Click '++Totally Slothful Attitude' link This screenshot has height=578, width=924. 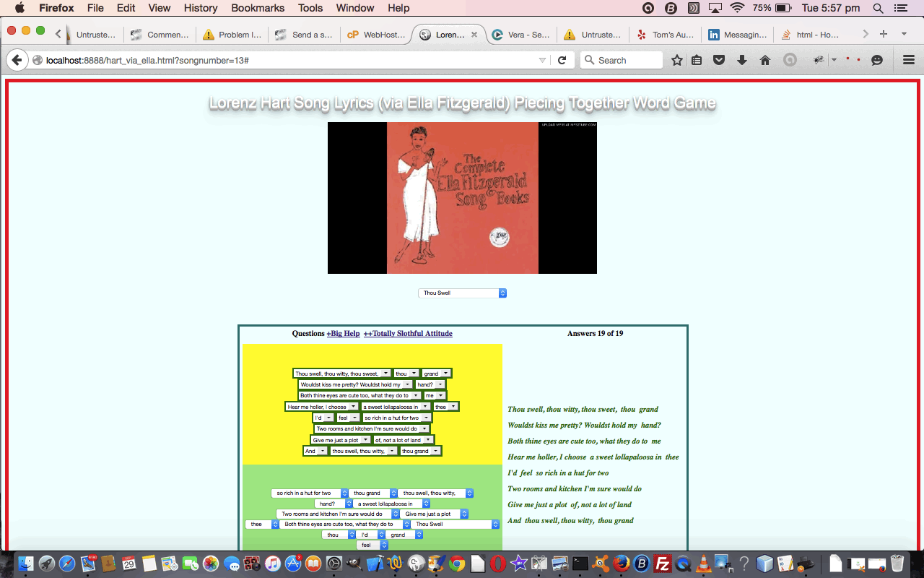point(408,333)
